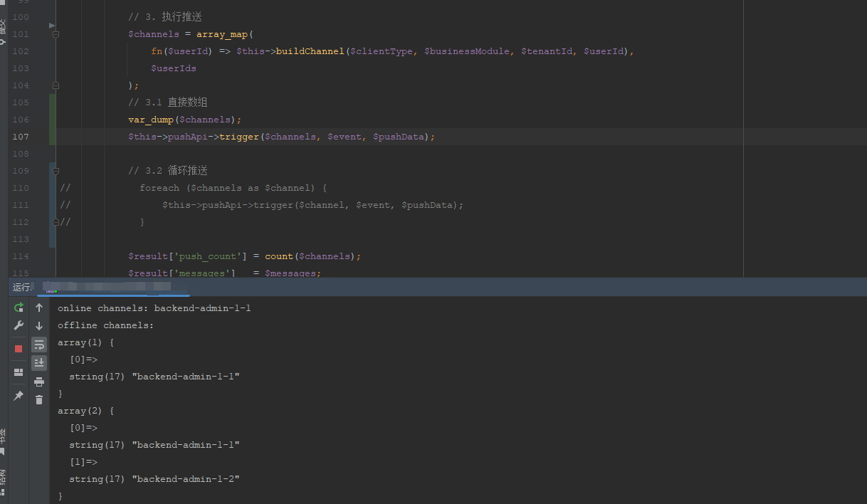
Task: Click fold end marker at line 104
Action: coord(56,85)
